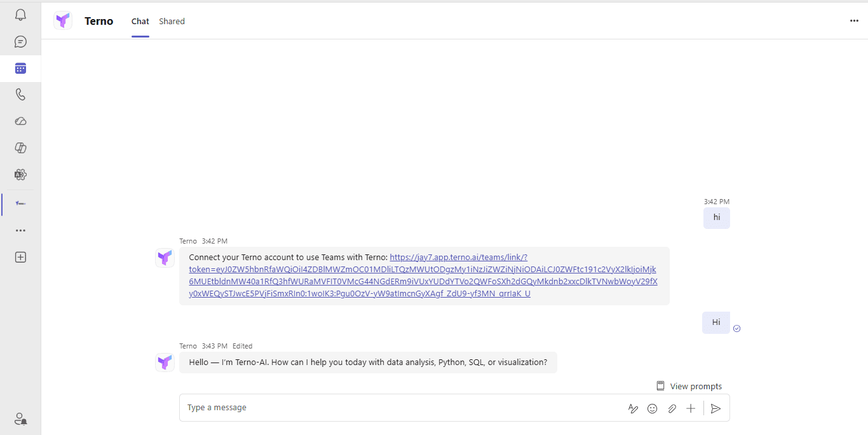Open more options ellipsis in header
This screenshot has width=868, height=435.
(x=854, y=21)
